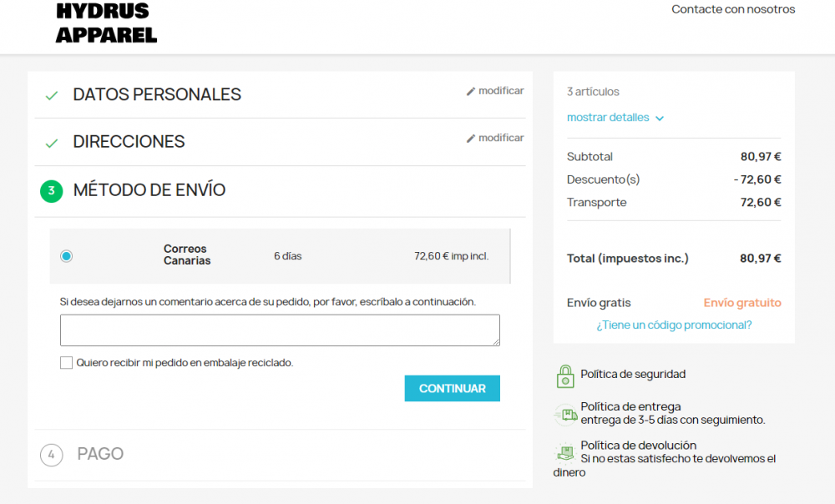Select Correos Canarias shipping radio button

66,256
